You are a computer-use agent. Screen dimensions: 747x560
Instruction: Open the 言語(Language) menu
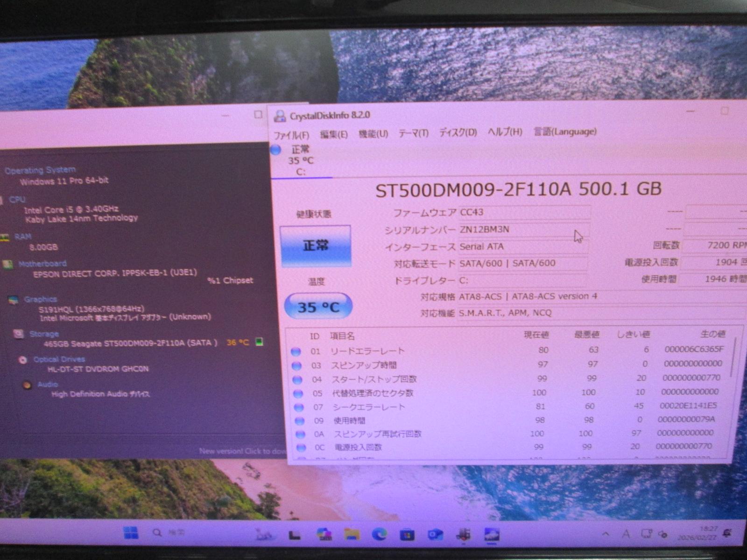point(565,132)
